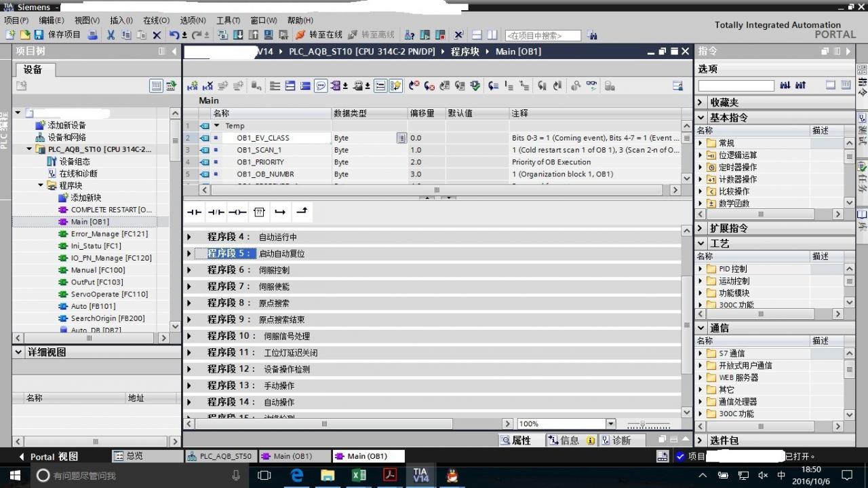Image resolution: width=868 pixels, height=488 pixels.
Task: Click the Go online (转至在线) button
Action: coord(319,35)
